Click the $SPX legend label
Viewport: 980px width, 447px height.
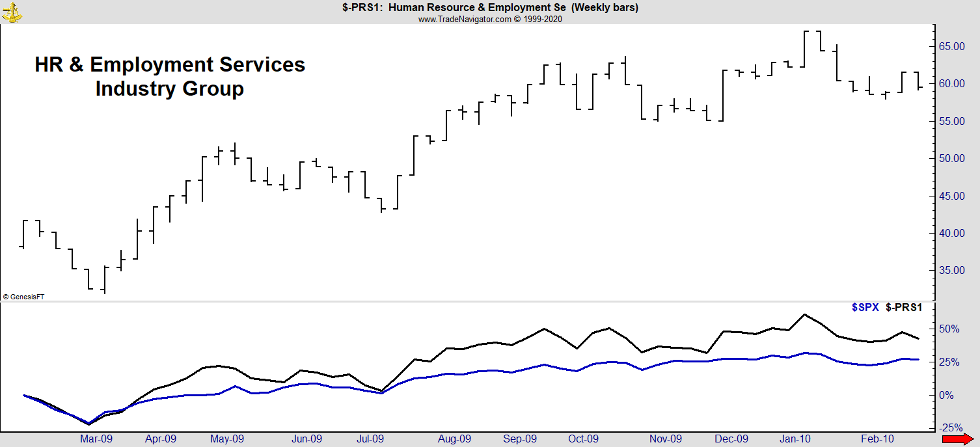click(865, 307)
